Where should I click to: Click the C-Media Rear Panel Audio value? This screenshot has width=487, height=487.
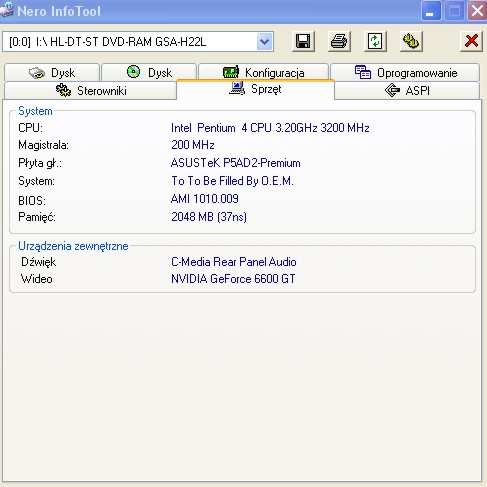(234, 262)
